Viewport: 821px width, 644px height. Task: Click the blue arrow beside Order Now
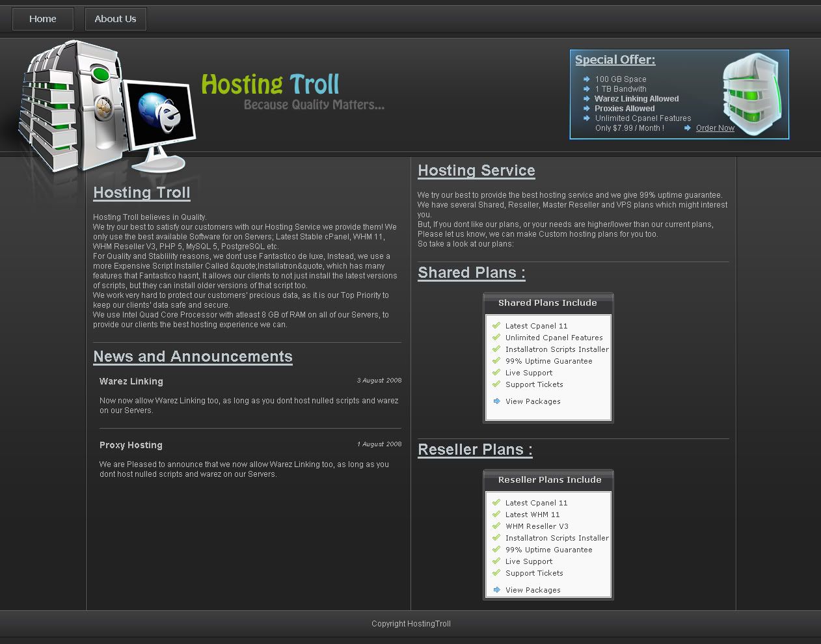688,128
